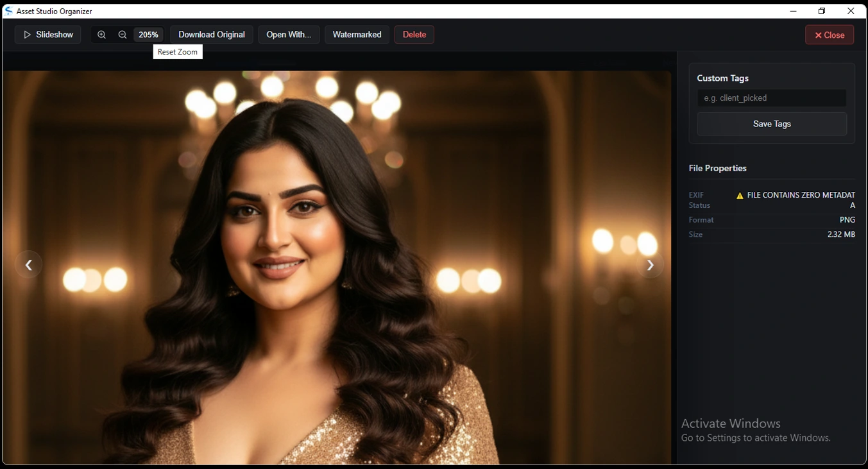Select the PNG format value
The width and height of the screenshot is (868, 469).
847,219
